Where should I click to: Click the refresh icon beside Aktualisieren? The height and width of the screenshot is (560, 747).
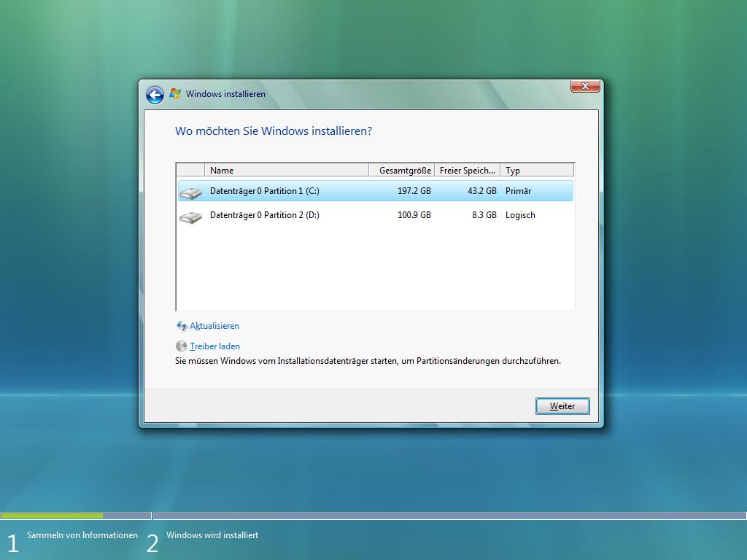(x=182, y=326)
